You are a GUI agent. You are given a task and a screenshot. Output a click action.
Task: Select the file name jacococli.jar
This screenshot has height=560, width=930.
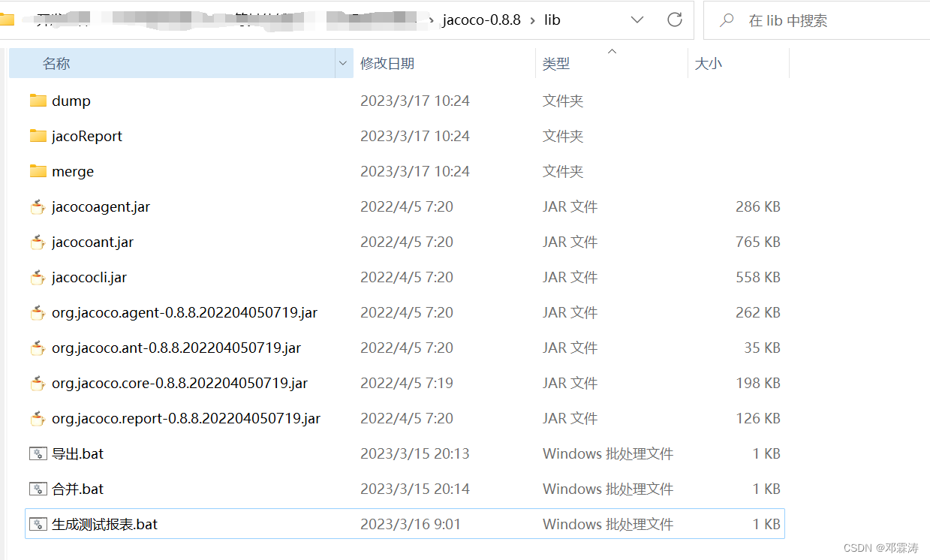tap(89, 277)
